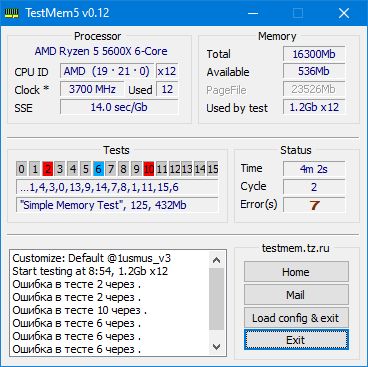The width and height of the screenshot is (368, 367).
Task: Select test box 0
Action: [21, 169]
